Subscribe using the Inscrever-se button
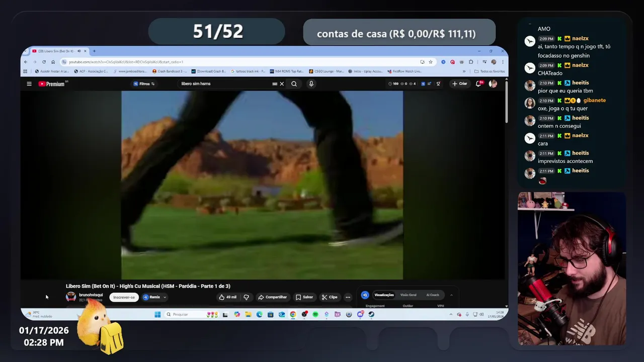Image resolution: width=644 pixels, height=362 pixels. click(124, 297)
